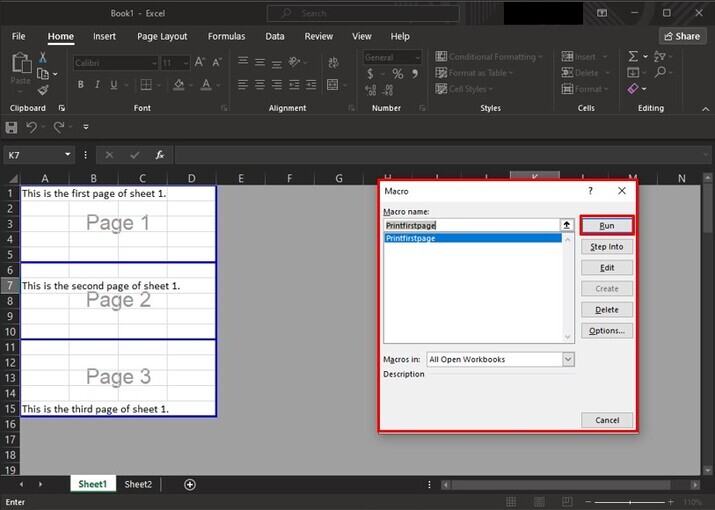The height and width of the screenshot is (510, 715).
Task: Open the macro dialog Help question mark
Action: [590, 190]
